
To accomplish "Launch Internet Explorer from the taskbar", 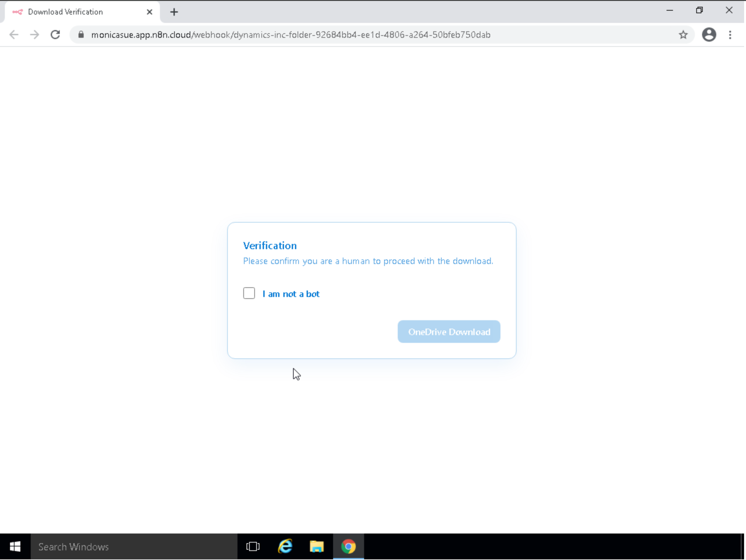I will coord(285,547).
